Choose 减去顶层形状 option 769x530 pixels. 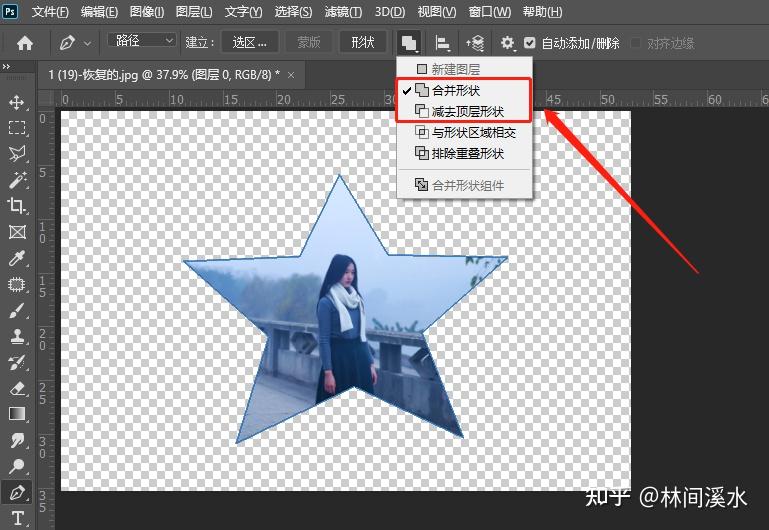click(464, 111)
